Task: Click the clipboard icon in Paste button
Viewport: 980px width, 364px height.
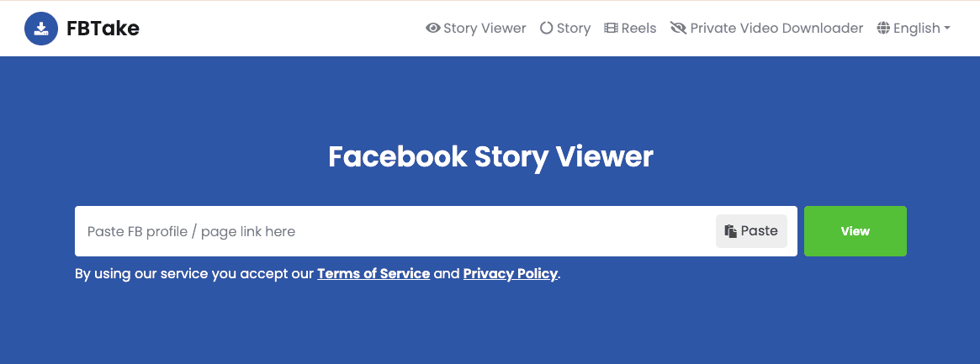Action: click(731, 231)
